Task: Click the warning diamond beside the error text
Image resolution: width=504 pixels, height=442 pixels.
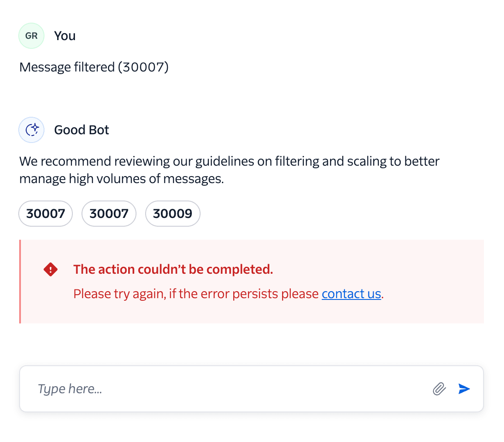Action: coord(50,269)
